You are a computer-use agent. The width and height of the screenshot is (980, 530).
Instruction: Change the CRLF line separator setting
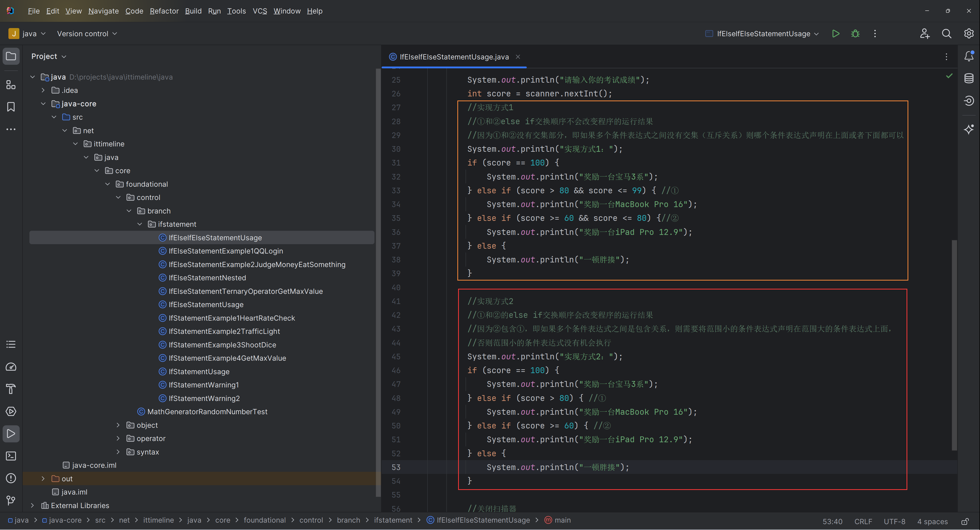coord(863,521)
